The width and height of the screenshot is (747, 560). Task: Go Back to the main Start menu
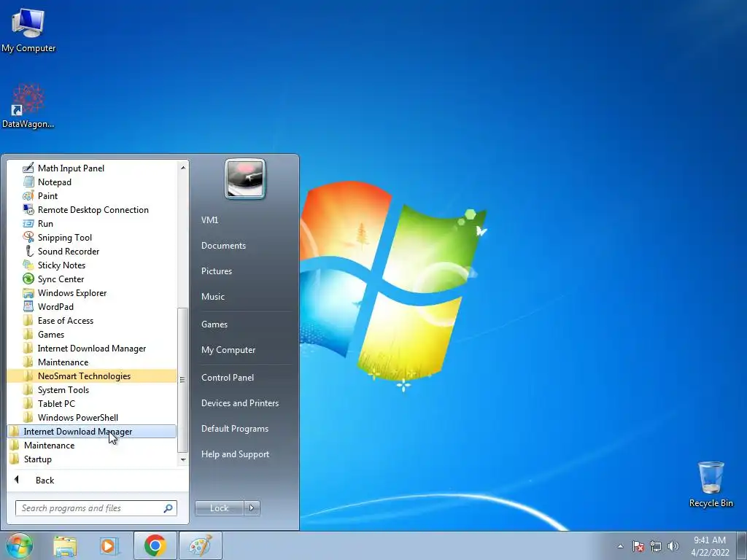click(44, 480)
